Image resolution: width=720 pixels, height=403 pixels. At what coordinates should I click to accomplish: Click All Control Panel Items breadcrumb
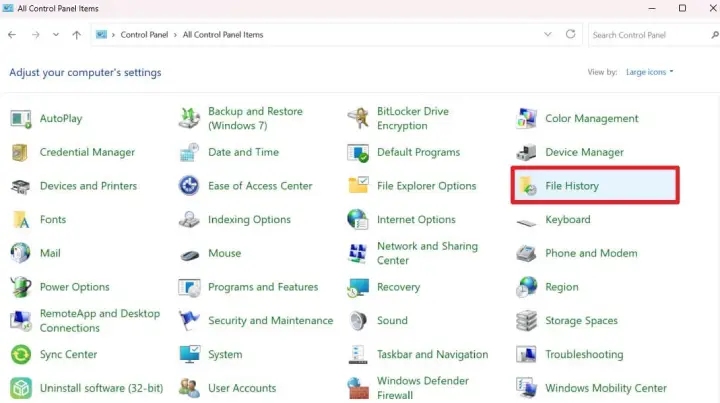pos(223,35)
